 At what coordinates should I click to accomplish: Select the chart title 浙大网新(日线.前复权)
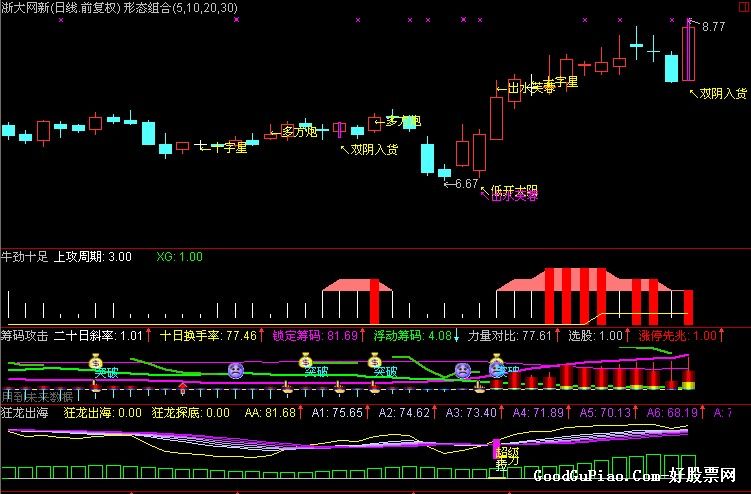pos(61,8)
